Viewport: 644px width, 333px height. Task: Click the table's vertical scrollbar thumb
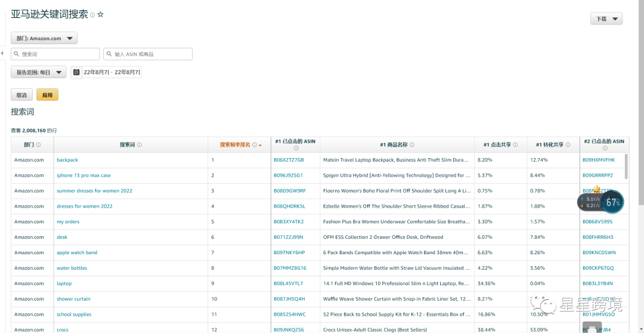[x=626, y=166]
